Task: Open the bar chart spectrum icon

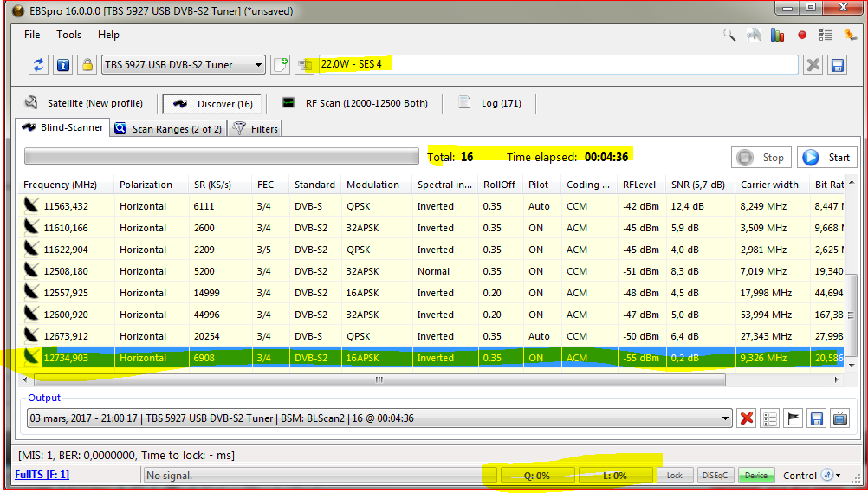Action: (x=778, y=36)
